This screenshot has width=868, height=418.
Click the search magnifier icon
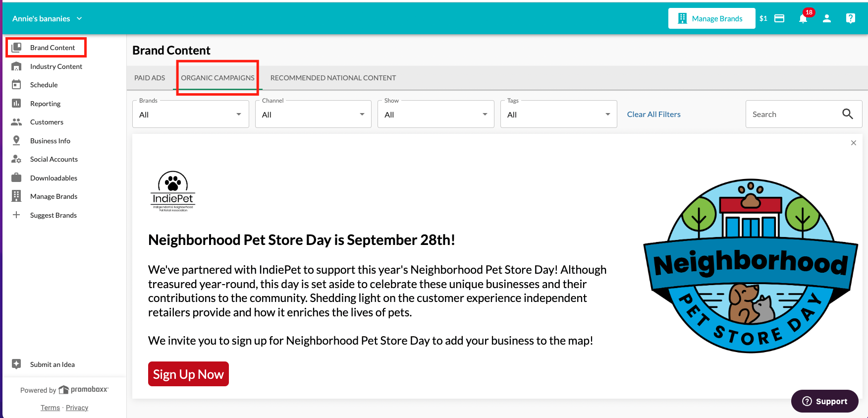848,114
